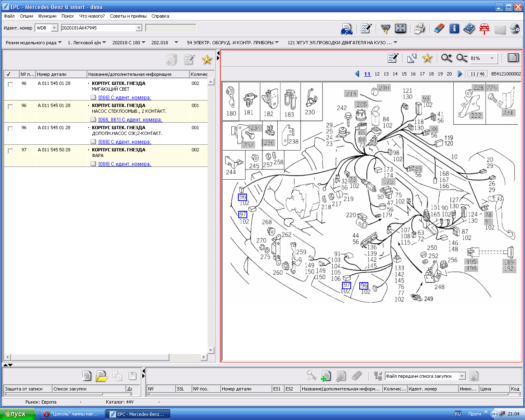Open the vehicle data card icon
The image size is (525, 420).
(x=347, y=29)
